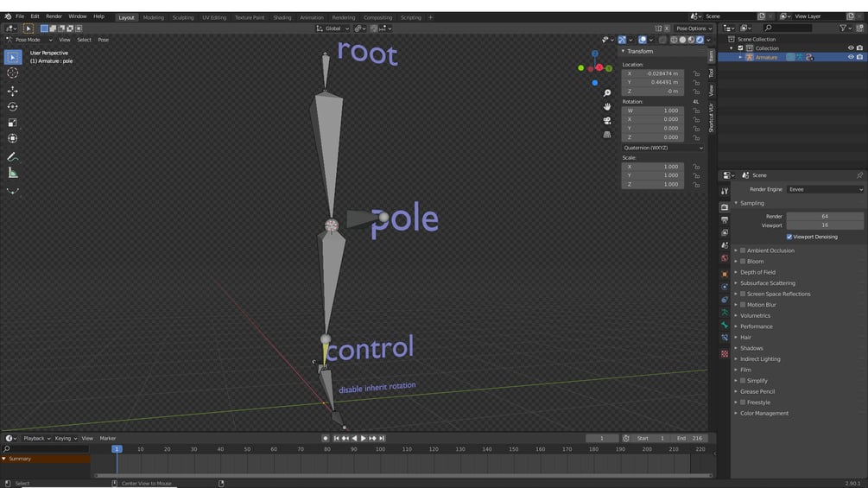Open Output properties tab icon
This screenshot has height=488, width=868.
(x=725, y=219)
